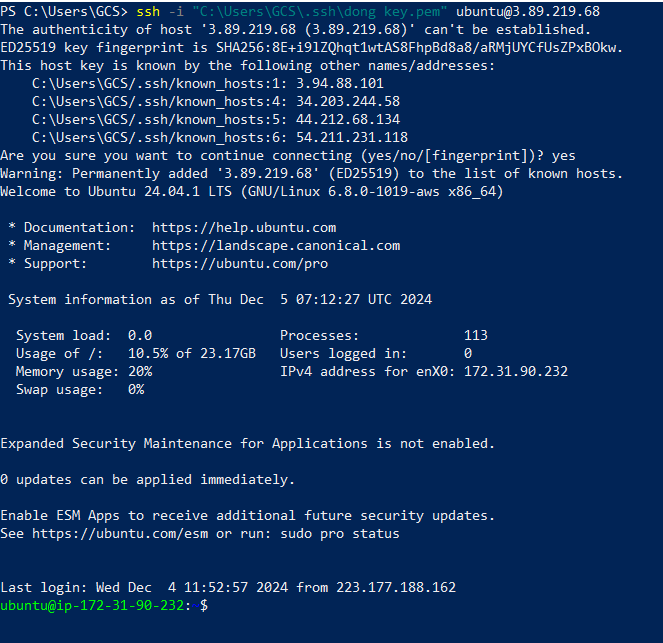Click the Memory usage 20% value
Image resolution: width=663 pixels, height=643 pixels.
140,372
